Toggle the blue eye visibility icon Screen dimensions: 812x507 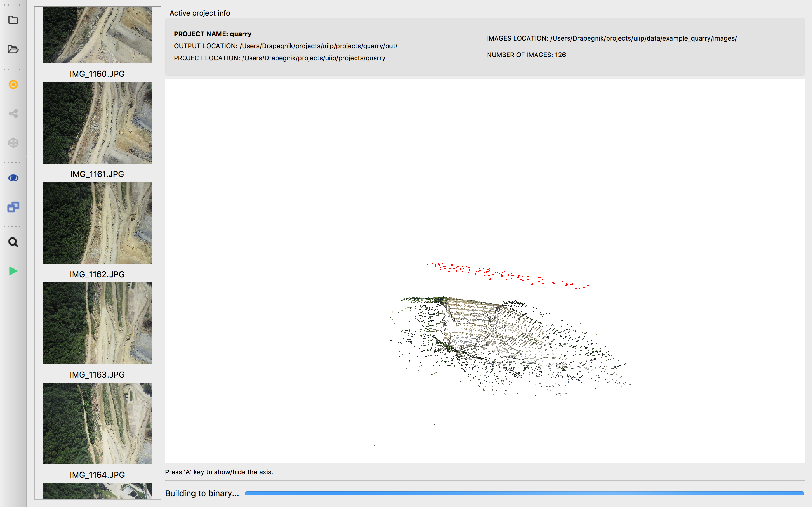tap(13, 178)
